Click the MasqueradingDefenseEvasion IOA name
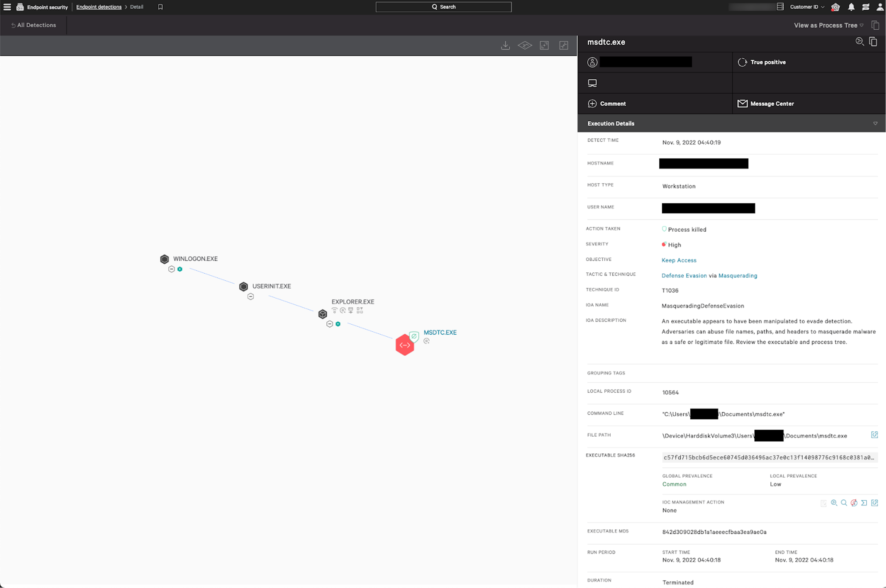 [703, 306]
